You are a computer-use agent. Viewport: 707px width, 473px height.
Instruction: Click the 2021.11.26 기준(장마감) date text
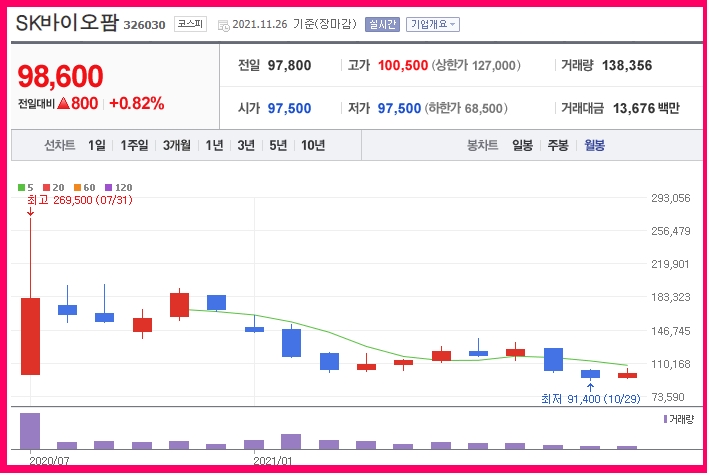[294, 24]
